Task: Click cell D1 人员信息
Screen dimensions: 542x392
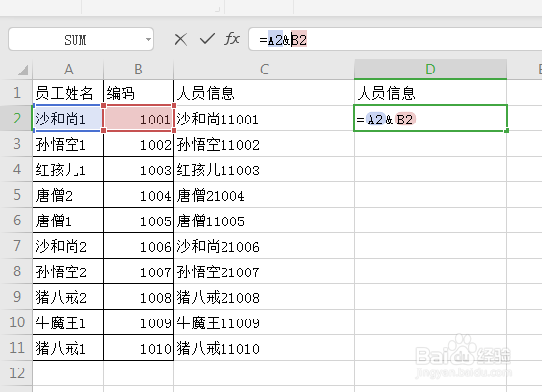Action: coord(430,93)
